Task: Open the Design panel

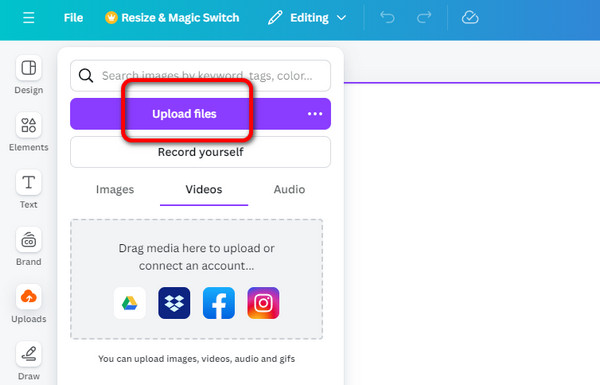Action: (29, 75)
